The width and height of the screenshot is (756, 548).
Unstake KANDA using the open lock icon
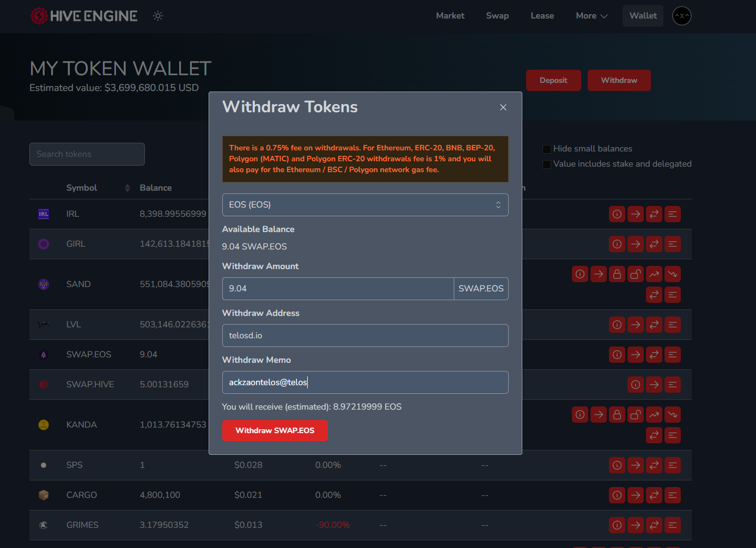coord(636,415)
